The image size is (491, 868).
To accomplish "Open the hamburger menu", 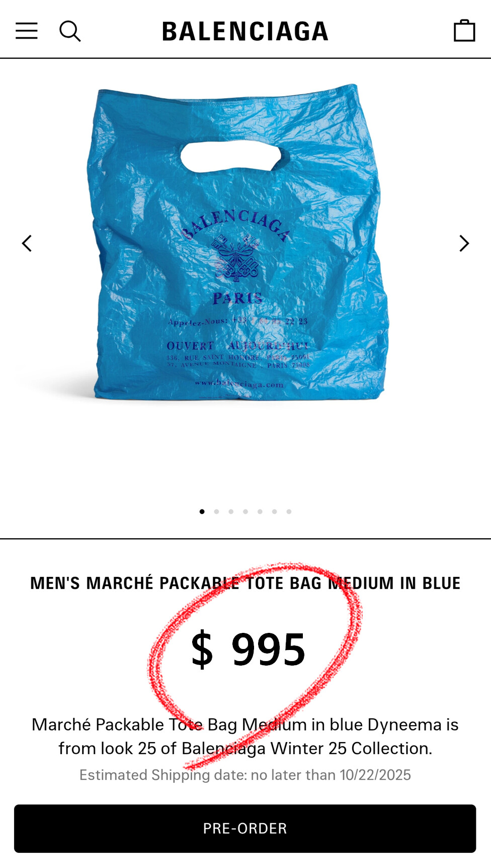I will [x=27, y=31].
